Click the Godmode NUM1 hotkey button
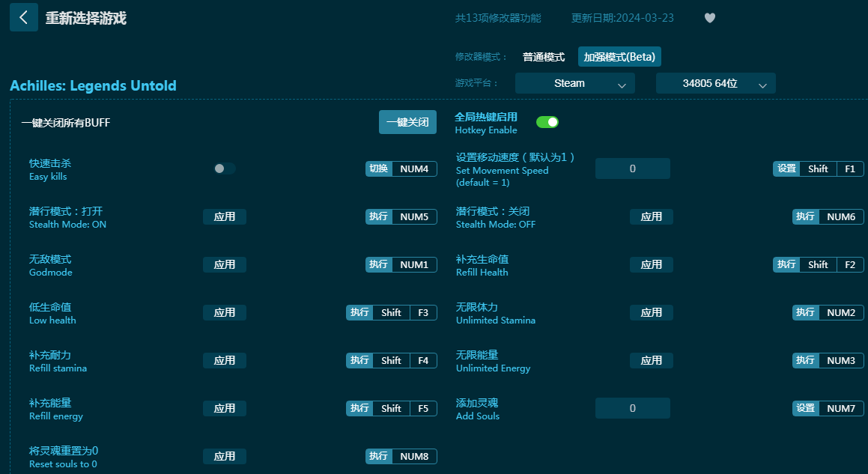The height and width of the screenshot is (474, 868). tap(401, 264)
